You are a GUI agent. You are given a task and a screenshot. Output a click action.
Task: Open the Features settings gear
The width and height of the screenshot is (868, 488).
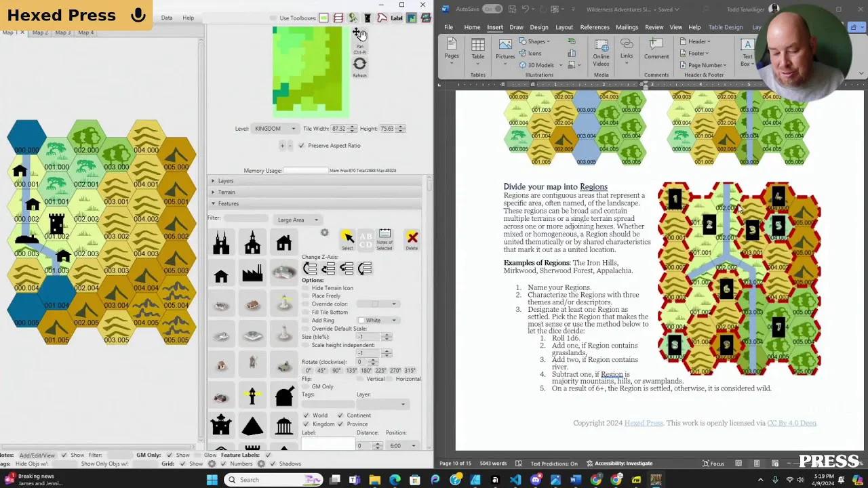[325, 232]
